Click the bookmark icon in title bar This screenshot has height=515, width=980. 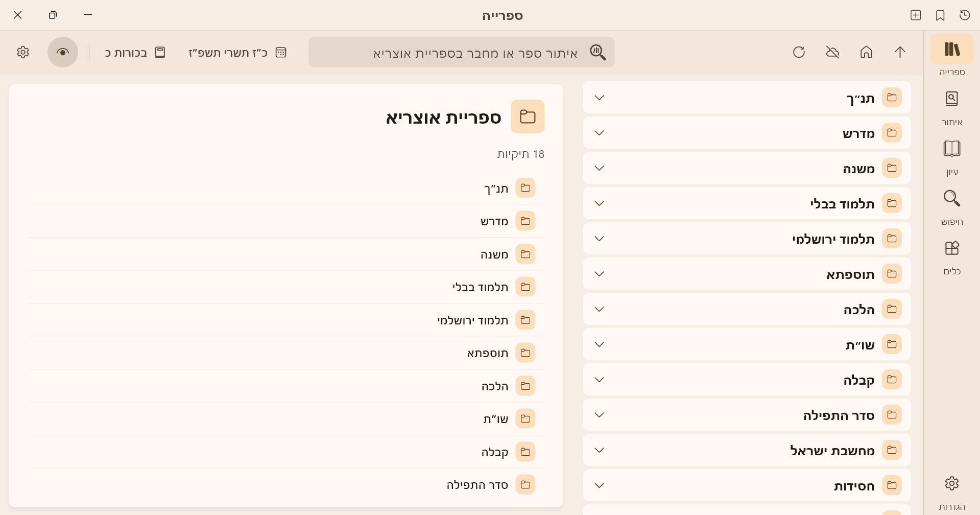tap(940, 15)
